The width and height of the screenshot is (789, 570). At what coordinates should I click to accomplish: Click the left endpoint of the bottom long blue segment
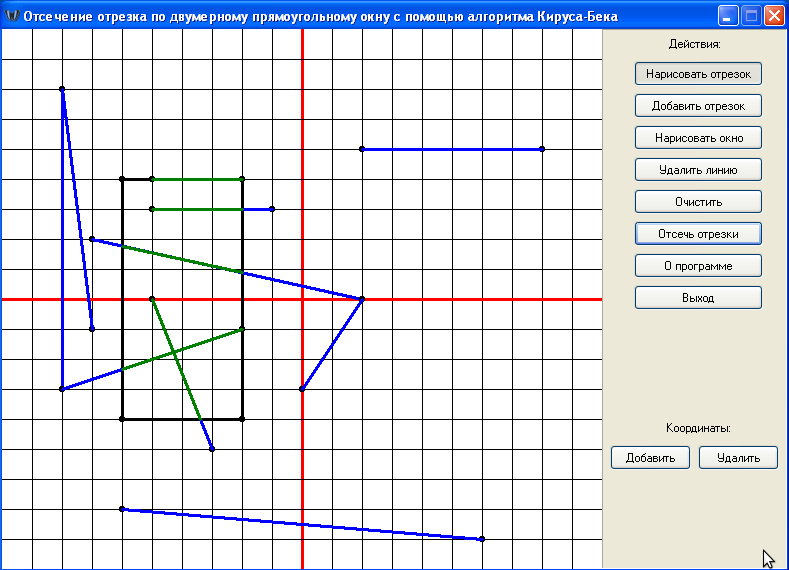point(122,509)
